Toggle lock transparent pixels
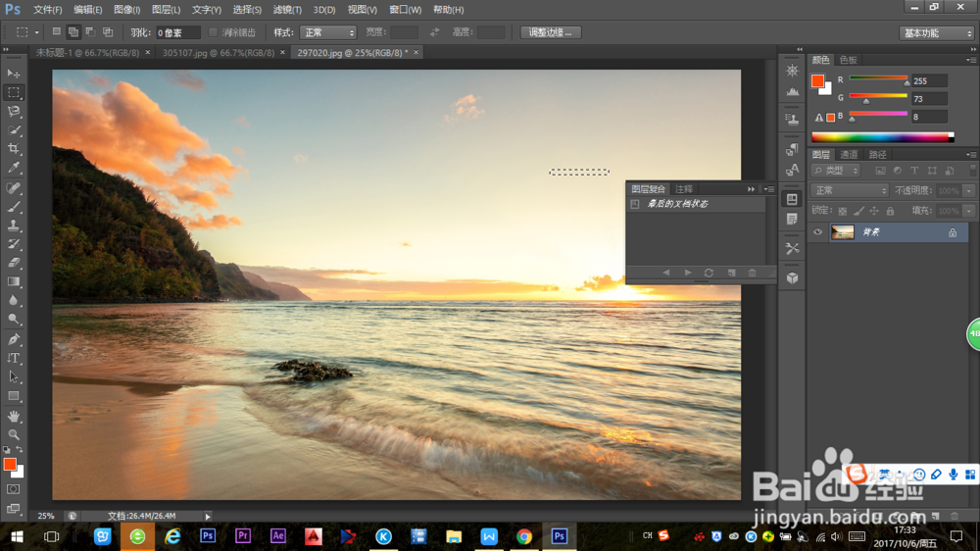This screenshot has width=980, height=551. (x=843, y=211)
